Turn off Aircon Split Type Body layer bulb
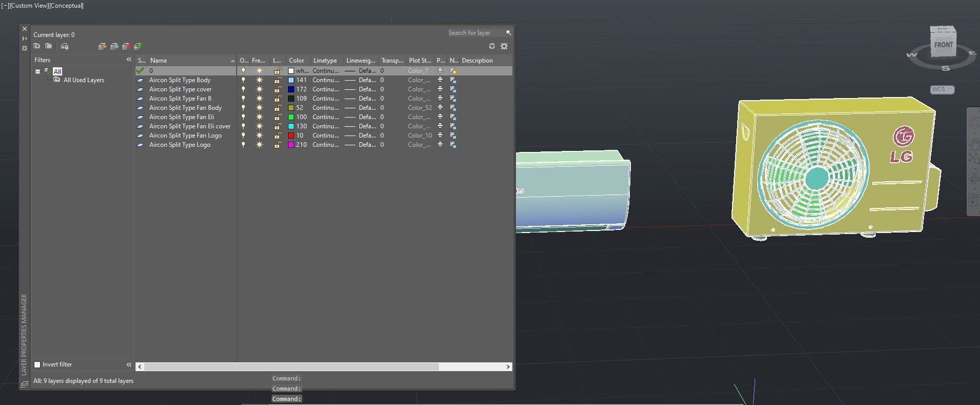980x405 pixels. tap(243, 80)
